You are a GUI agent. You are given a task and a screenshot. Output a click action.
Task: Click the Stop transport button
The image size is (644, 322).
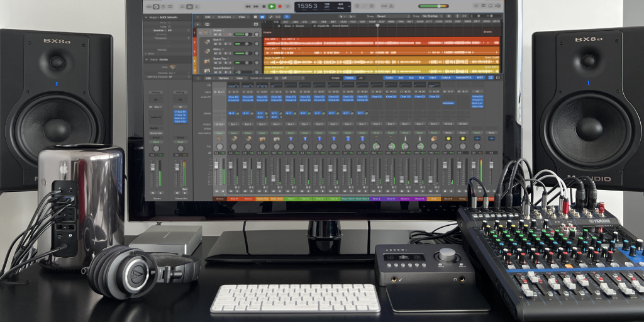[x=264, y=6]
